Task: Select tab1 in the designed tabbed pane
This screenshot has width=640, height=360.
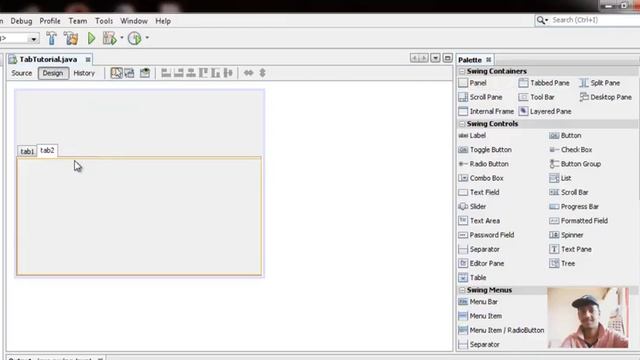Action: click(27, 151)
